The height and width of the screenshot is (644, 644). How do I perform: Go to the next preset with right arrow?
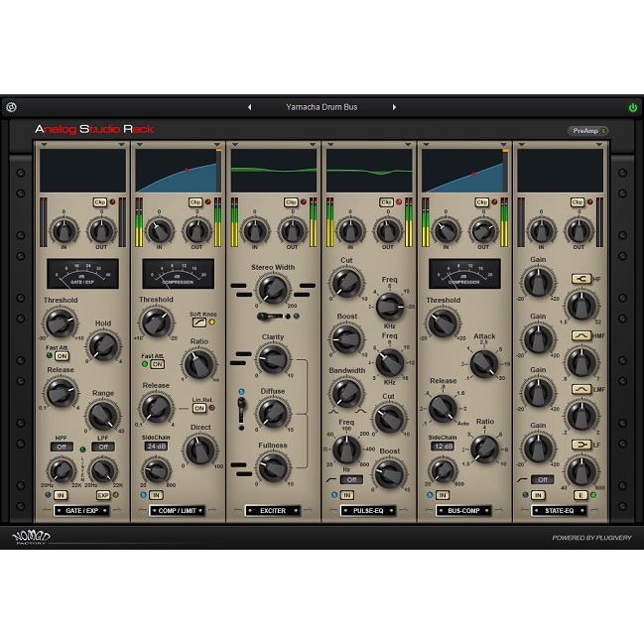[394, 107]
